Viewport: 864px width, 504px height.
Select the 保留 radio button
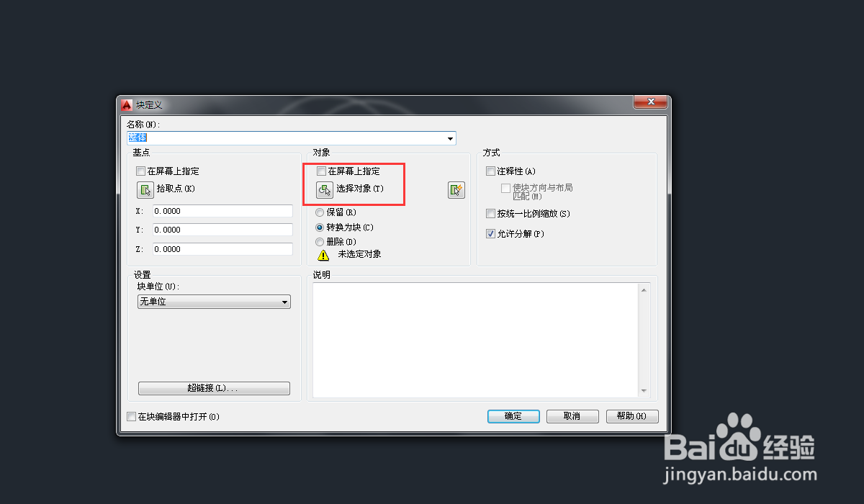point(320,212)
